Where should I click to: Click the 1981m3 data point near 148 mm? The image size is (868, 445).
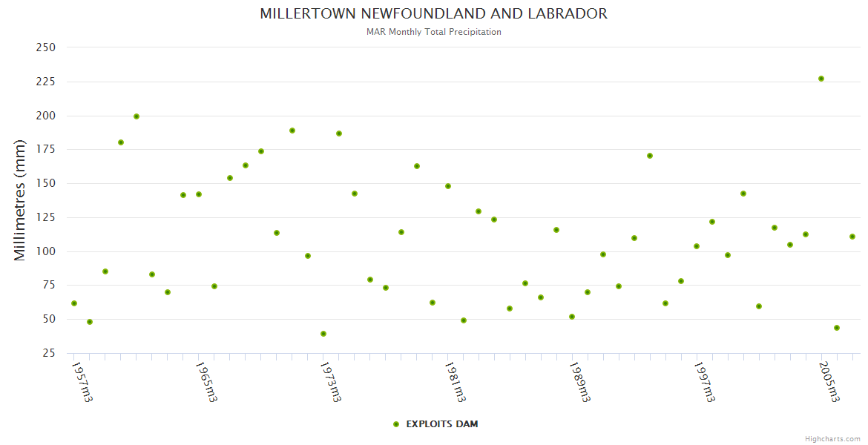(448, 186)
